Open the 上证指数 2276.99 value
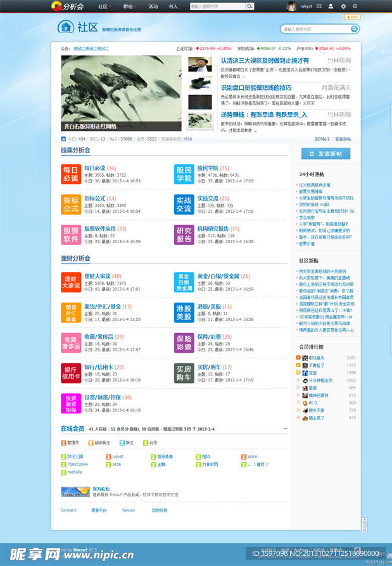392x566 pixels. coord(207,48)
